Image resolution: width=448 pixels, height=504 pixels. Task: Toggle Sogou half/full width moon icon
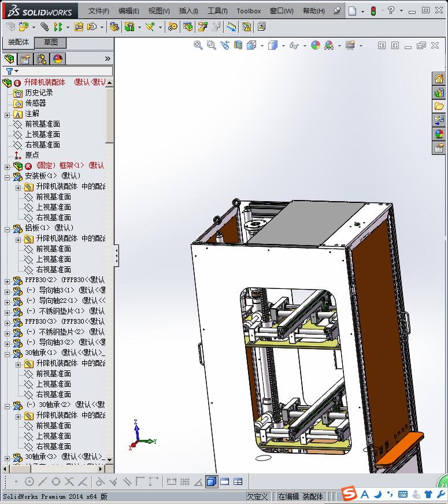(378, 494)
